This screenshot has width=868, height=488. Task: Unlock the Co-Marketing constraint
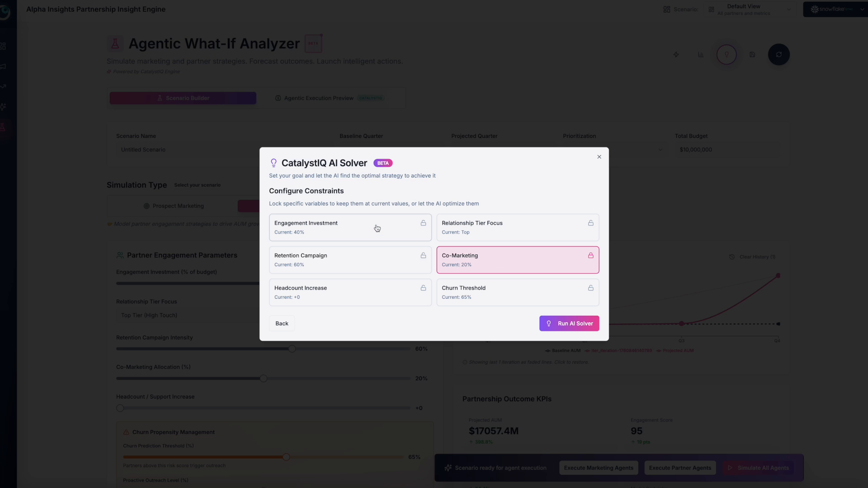[x=590, y=255]
